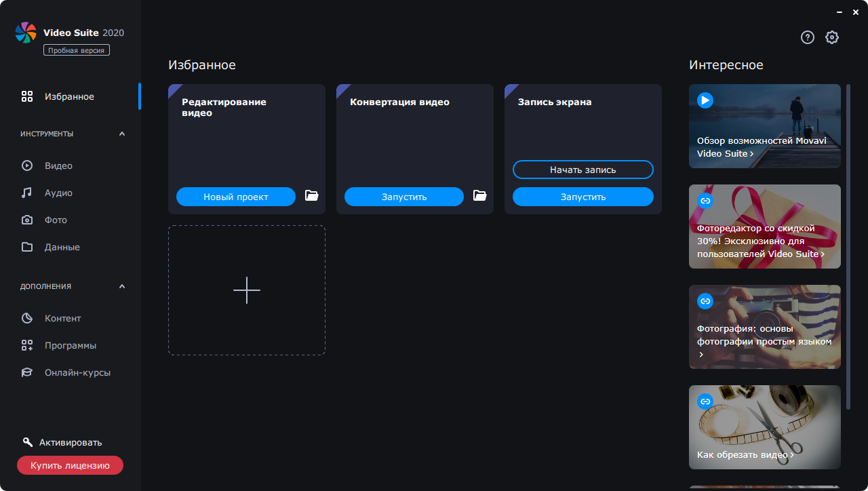The width and height of the screenshot is (868, 491).
Task: Collapse the ИНСТРУМЕНТЫ section chevron
Action: tap(122, 134)
